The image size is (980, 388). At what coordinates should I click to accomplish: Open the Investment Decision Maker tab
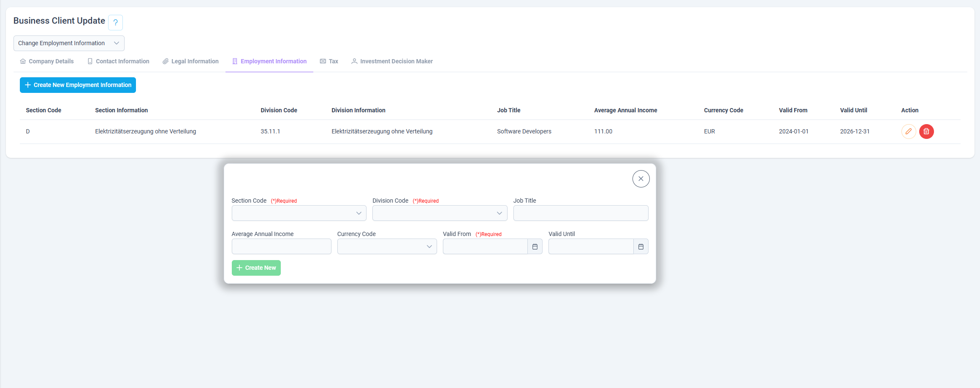point(392,61)
